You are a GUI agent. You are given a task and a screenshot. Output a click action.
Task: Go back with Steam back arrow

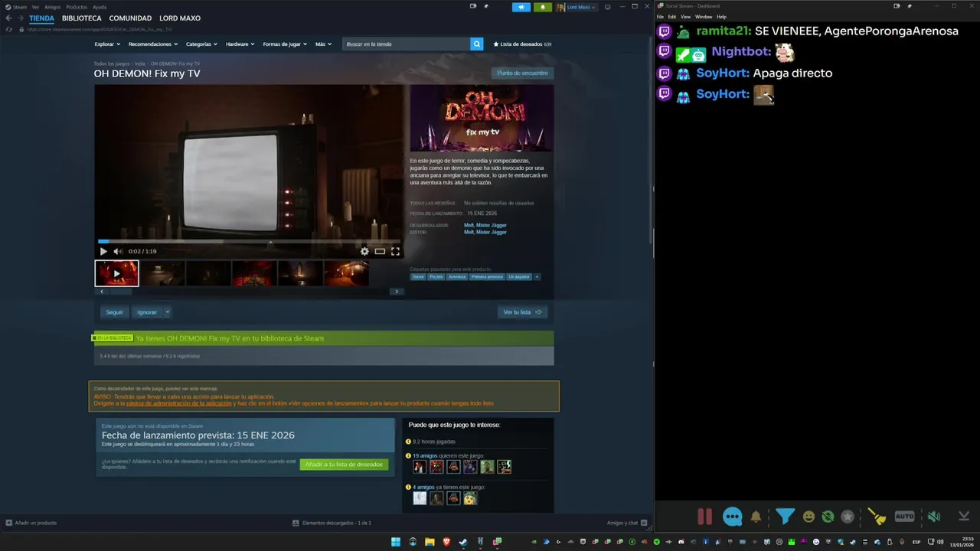tap(8, 18)
